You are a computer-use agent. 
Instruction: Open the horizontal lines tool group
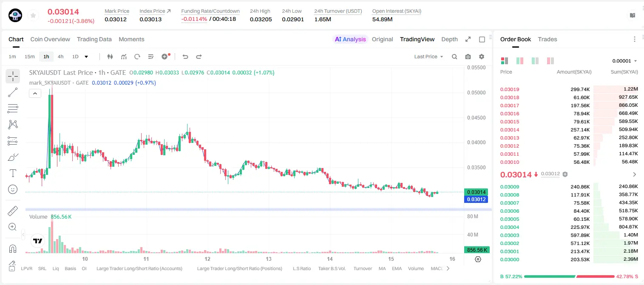coord(13,108)
